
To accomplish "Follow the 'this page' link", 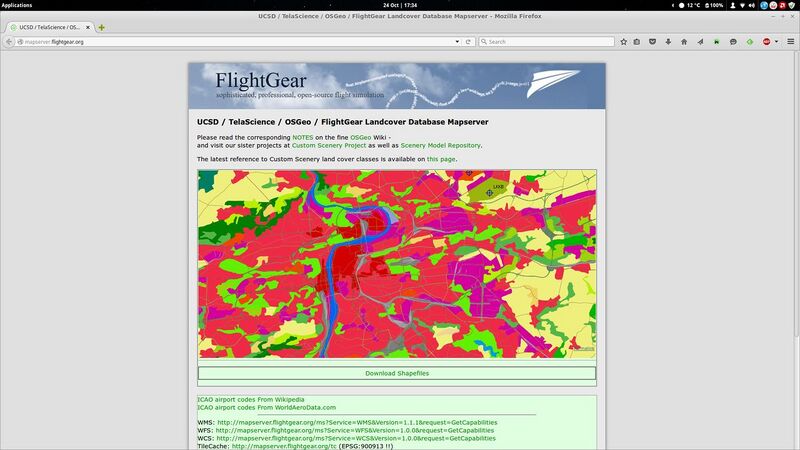I will click(441, 159).
